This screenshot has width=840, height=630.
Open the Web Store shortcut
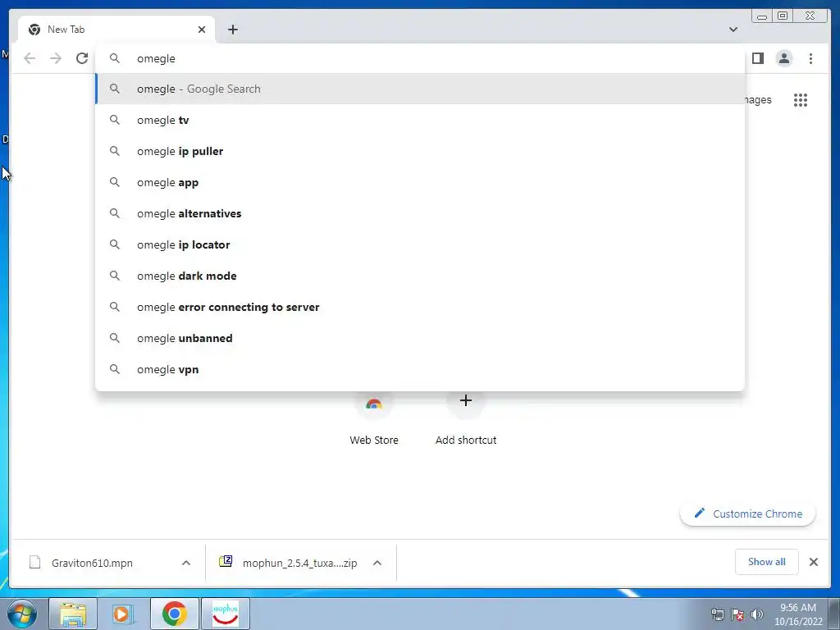click(374, 421)
